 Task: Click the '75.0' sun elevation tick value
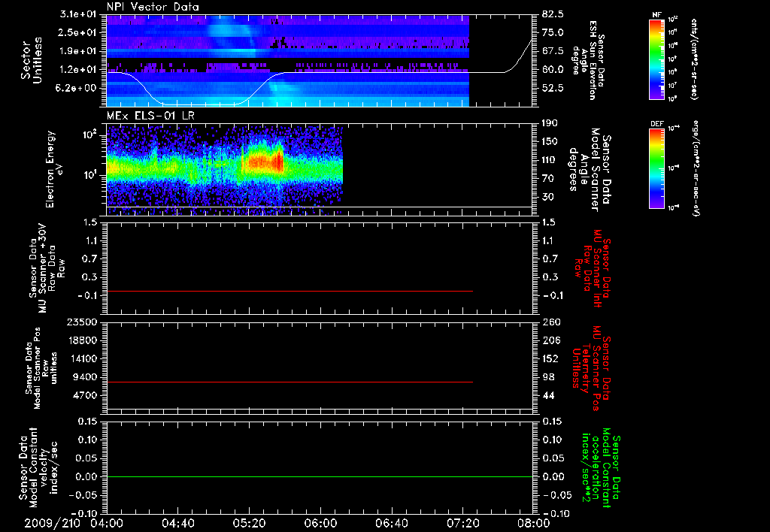553,32
